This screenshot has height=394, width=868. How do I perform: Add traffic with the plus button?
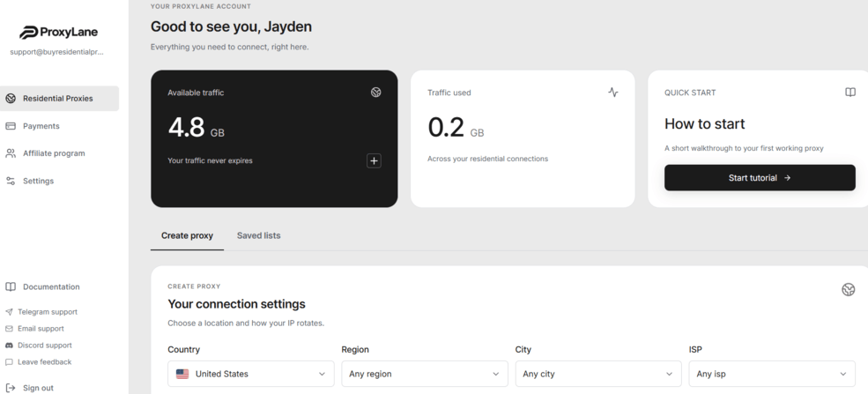tap(375, 161)
